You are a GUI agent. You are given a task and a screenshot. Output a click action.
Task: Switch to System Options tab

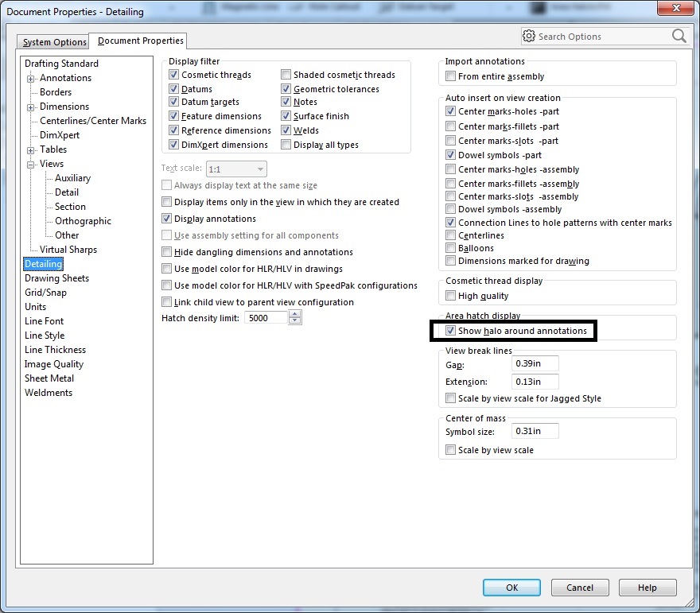tap(54, 42)
